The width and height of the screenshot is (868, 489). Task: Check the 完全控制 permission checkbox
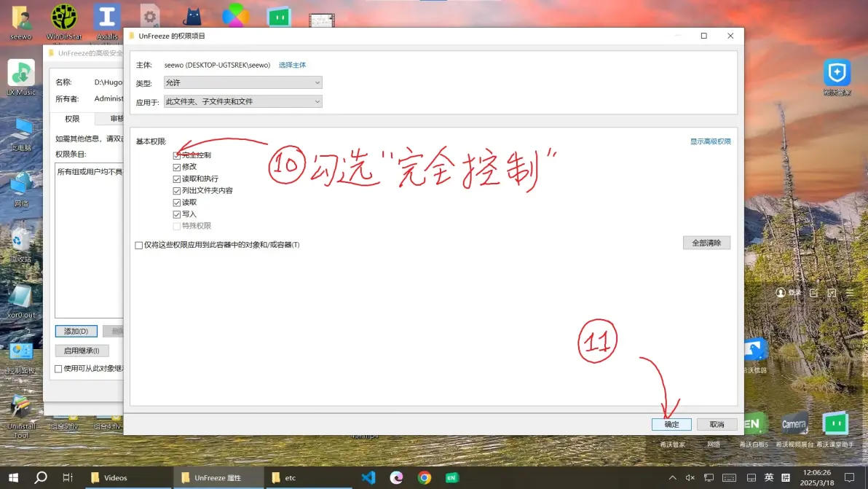[177, 155]
